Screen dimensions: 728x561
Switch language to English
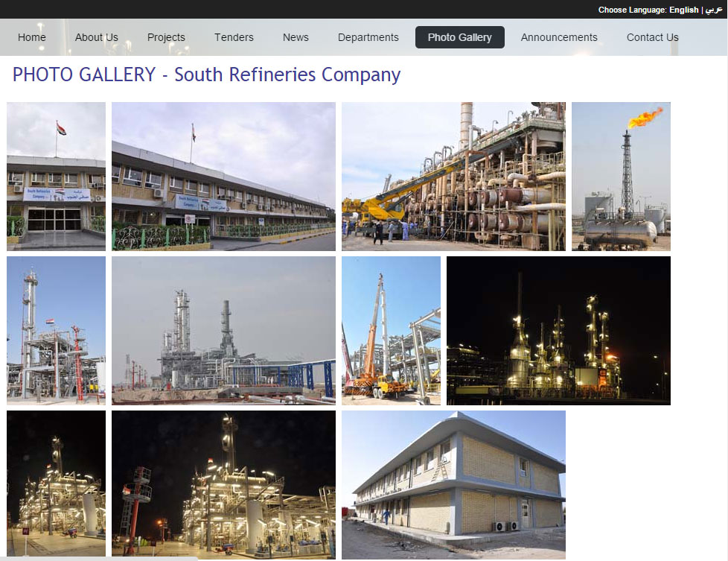click(x=683, y=10)
